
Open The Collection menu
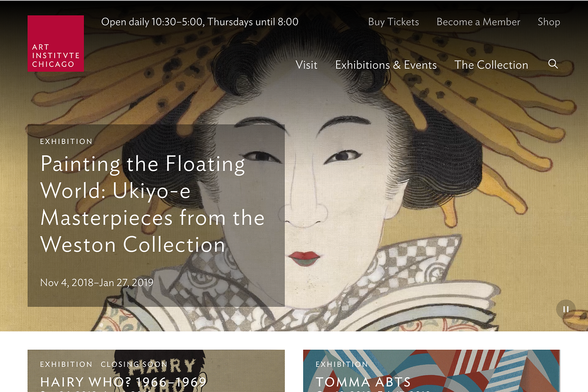point(491,65)
